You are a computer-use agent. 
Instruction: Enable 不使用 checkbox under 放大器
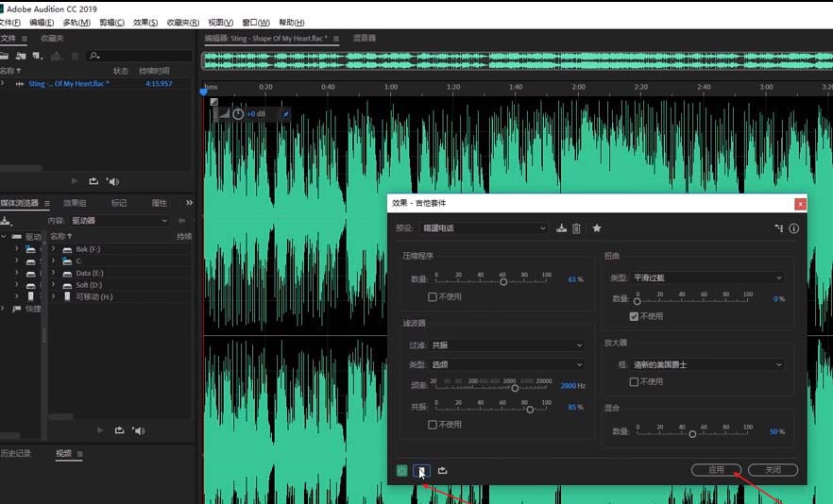tap(635, 381)
